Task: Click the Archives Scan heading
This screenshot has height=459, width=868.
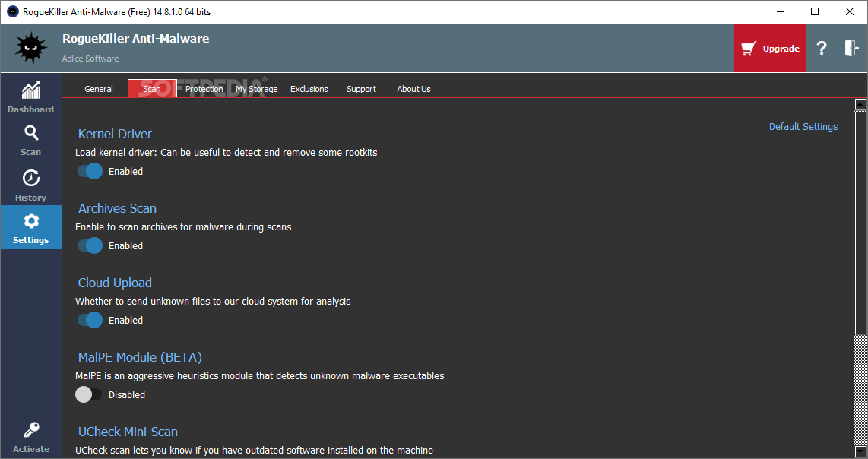Action: [x=117, y=208]
